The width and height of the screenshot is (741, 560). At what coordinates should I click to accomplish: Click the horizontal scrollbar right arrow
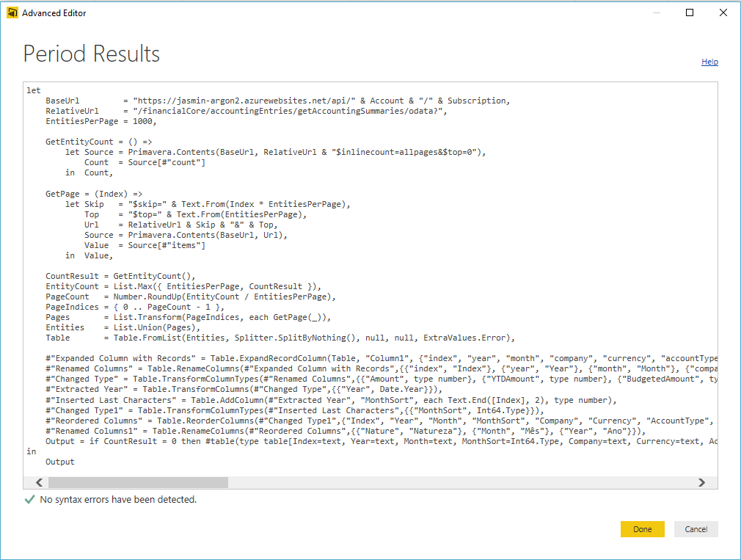click(x=702, y=482)
